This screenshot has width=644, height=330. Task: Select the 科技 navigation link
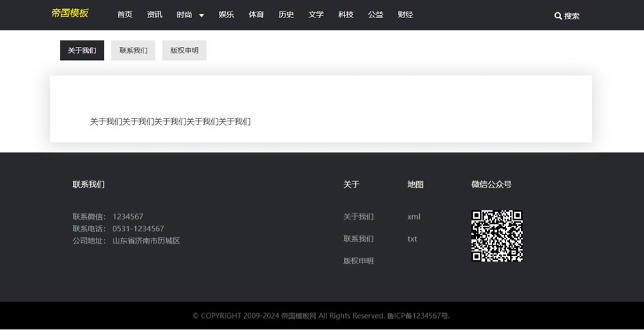(x=346, y=15)
